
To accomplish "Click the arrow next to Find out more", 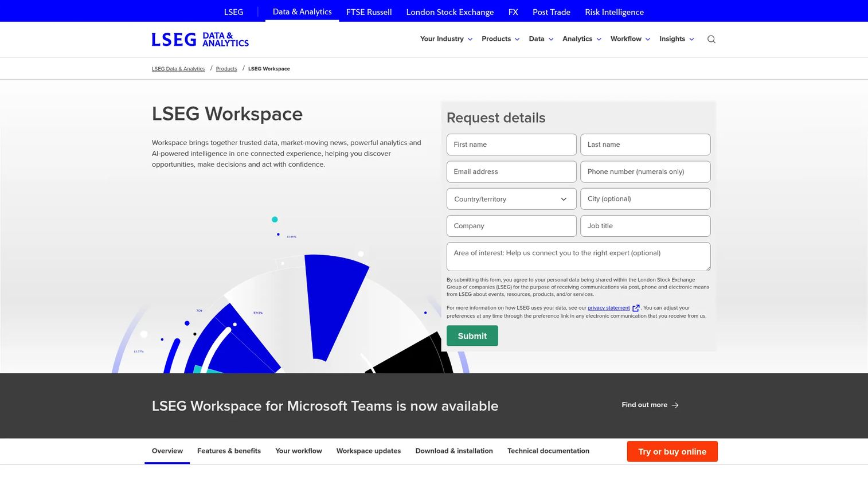I will pyautogui.click(x=675, y=405).
